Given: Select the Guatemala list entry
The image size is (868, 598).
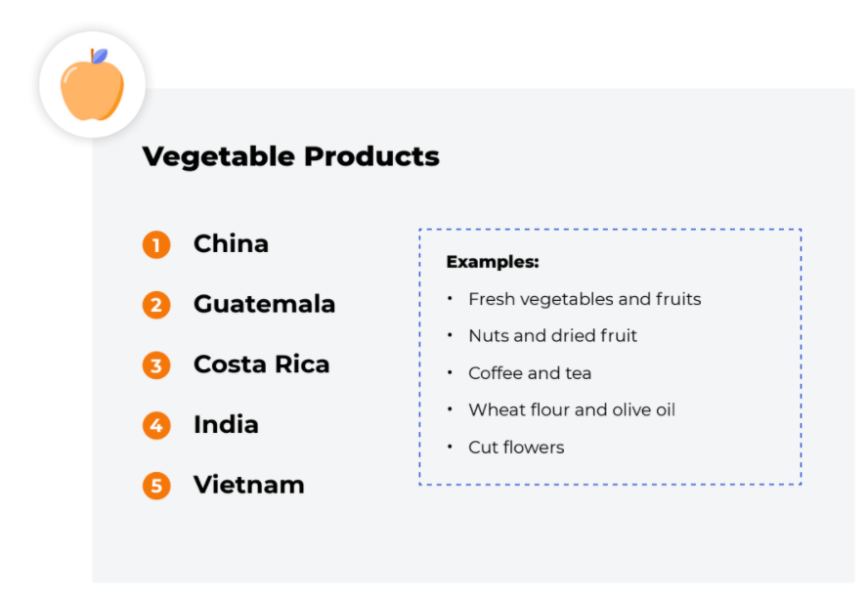Looking at the screenshot, I should pyautogui.click(x=264, y=304).
